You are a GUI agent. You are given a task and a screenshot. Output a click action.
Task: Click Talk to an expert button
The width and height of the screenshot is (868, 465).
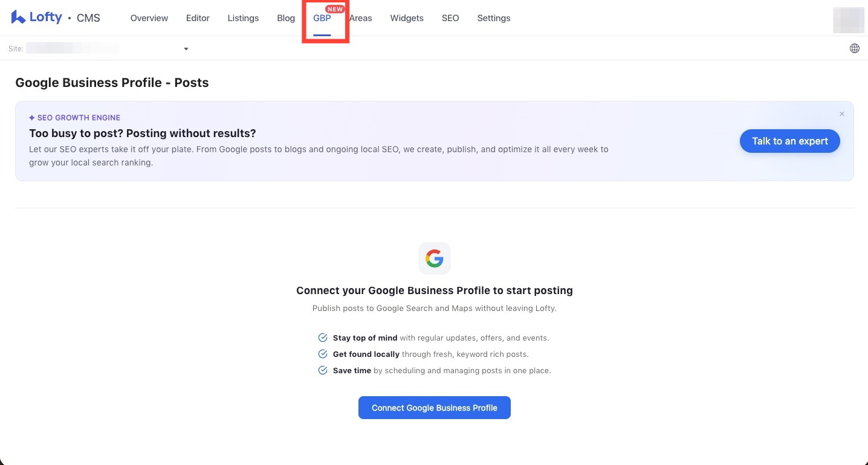pyautogui.click(x=790, y=141)
